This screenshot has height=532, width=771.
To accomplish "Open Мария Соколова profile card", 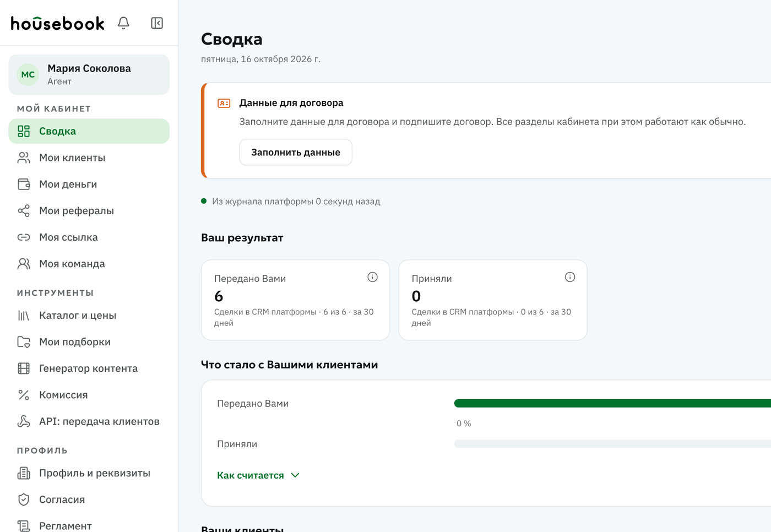I will 89,74.
